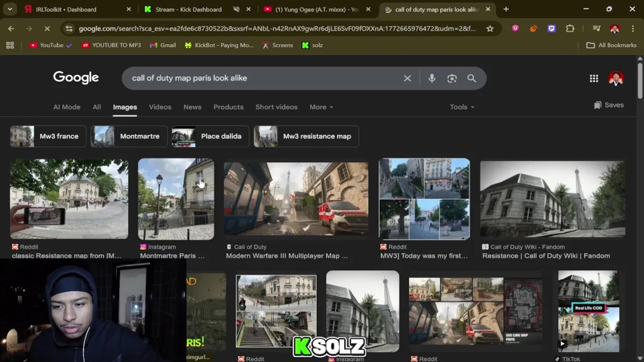Select All results tab
This screenshot has height=362, width=644.
point(97,107)
